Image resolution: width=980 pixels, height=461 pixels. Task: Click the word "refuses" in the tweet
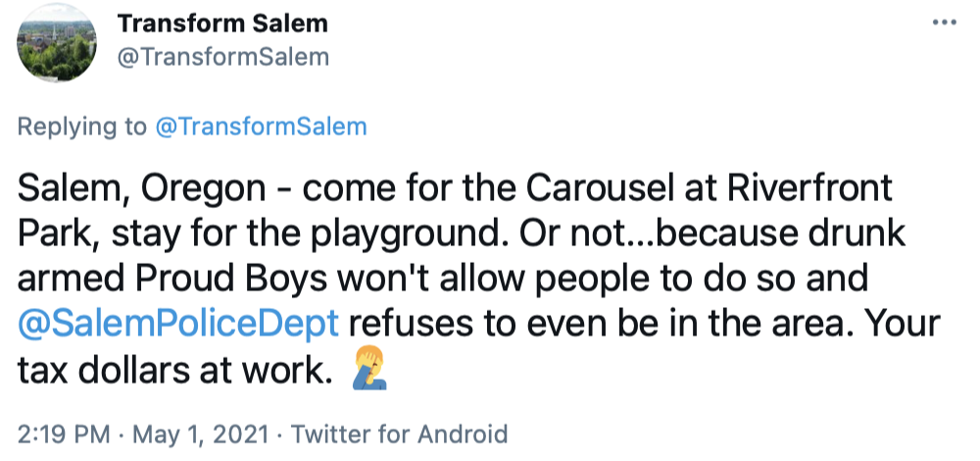[x=409, y=325]
